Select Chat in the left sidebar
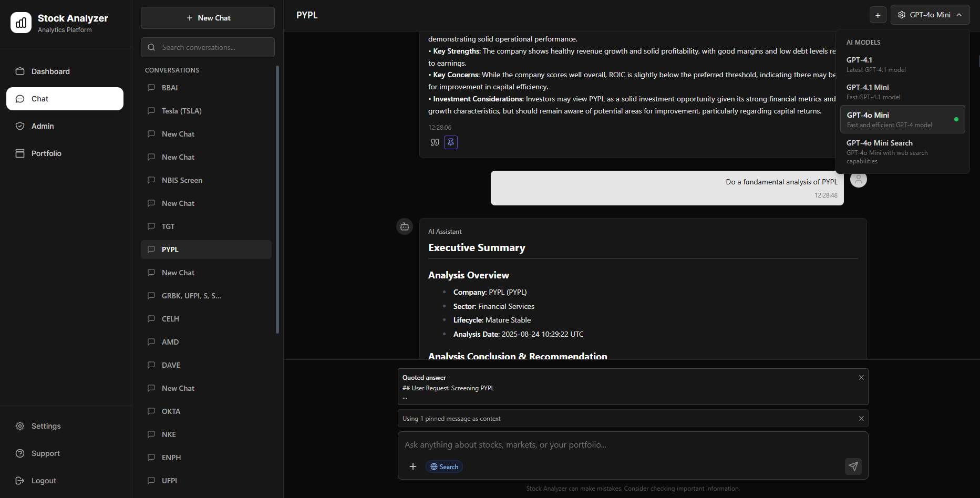 [x=39, y=98]
